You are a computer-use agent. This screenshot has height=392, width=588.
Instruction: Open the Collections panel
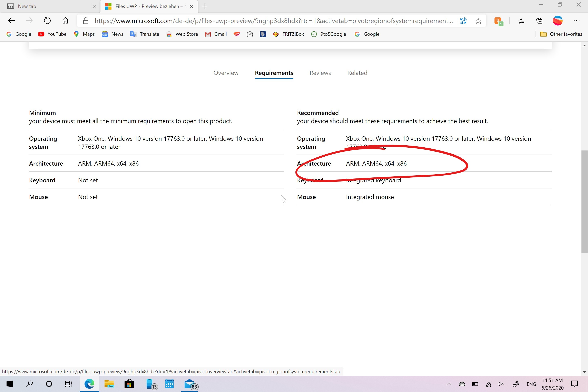[x=539, y=21]
